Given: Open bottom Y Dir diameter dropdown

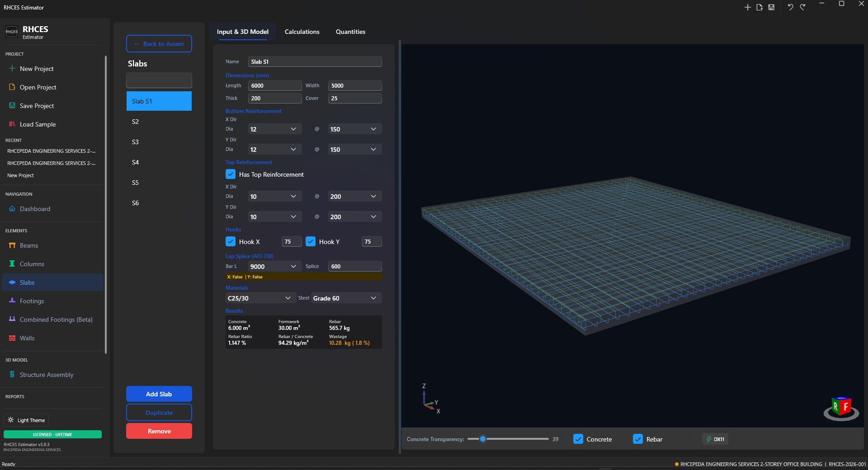Looking at the screenshot, I should (x=274, y=150).
